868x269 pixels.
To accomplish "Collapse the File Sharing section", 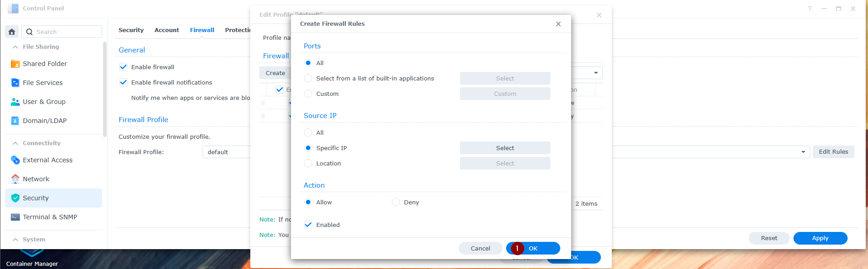I will [x=15, y=47].
